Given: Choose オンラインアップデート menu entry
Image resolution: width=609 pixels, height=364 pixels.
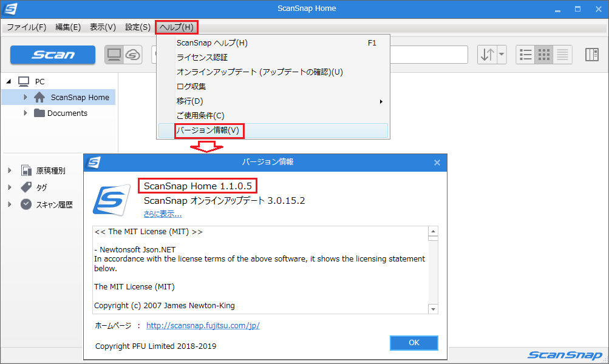Looking at the screenshot, I should pyautogui.click(x=273, y=72).
